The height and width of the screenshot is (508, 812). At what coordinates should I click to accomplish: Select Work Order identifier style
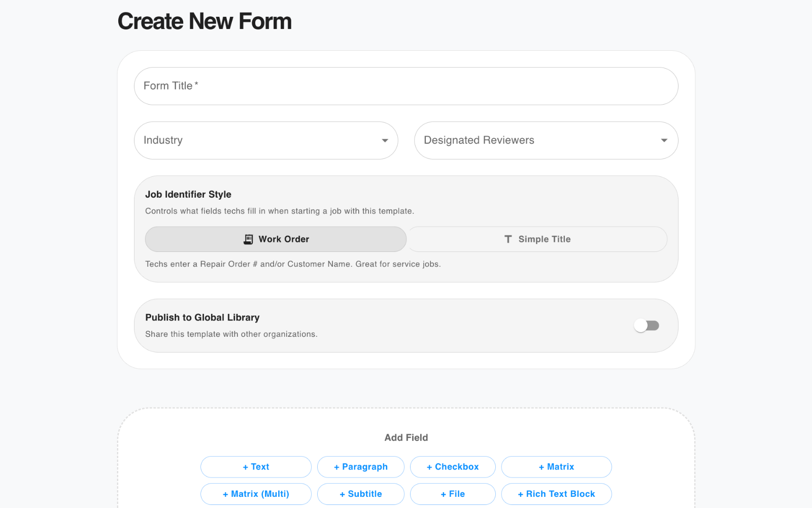pyautogui.click(x=276, y=239)
